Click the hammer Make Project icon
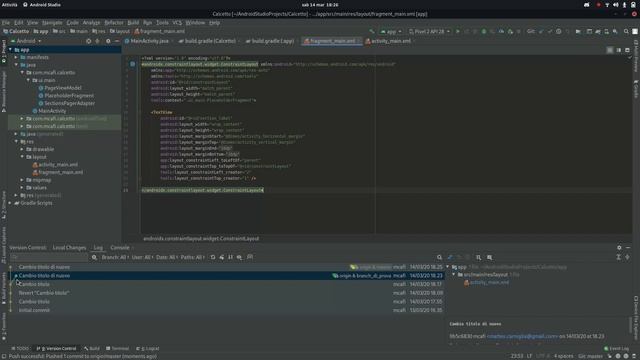The height and width of the screenshot is (360, 640). click(x=371, y=31)
